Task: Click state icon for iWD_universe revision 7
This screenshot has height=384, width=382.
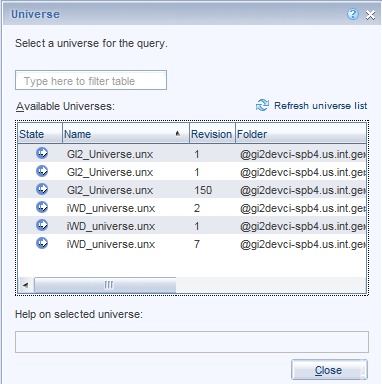Action: (x=42, y=243)
